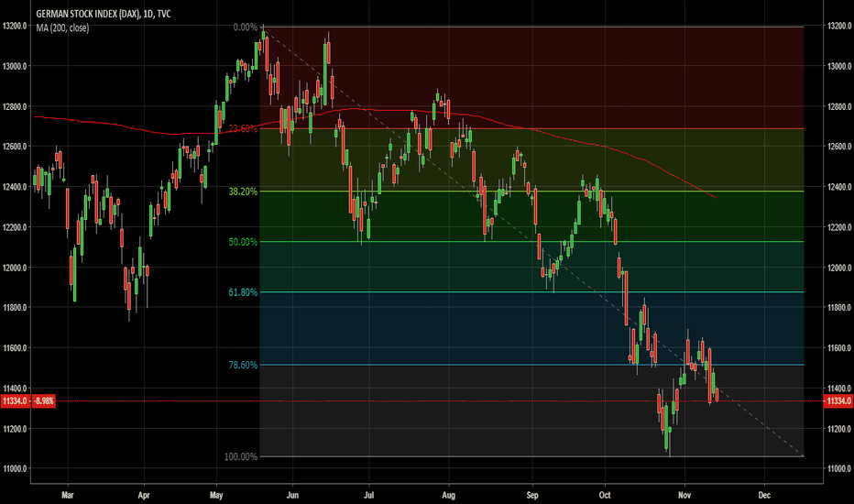
Task: Click 11000.0 on the right price axis
Action: [x=839, y=468]
